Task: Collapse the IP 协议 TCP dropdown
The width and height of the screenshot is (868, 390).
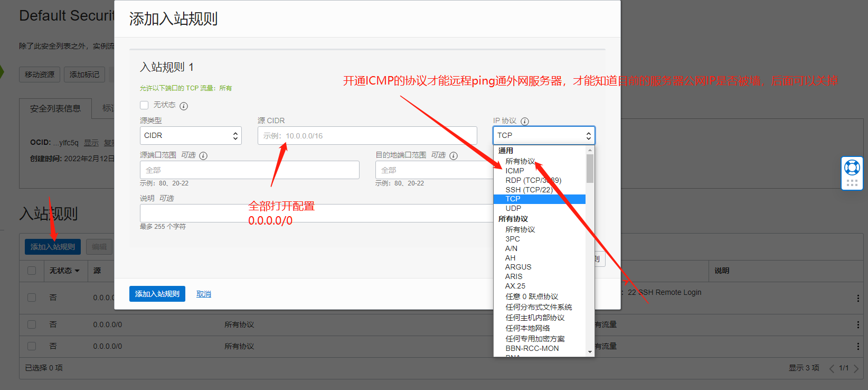Action: (x=544, y=135)
